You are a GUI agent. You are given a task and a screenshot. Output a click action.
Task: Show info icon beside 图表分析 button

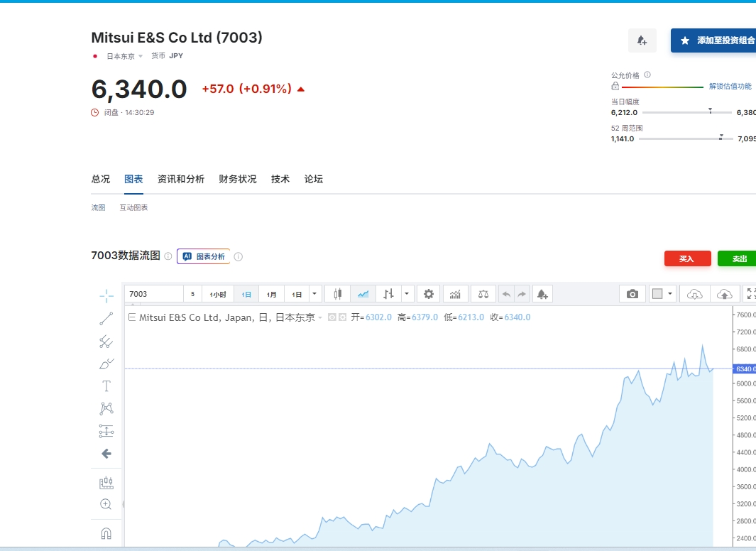coord(239,256)
